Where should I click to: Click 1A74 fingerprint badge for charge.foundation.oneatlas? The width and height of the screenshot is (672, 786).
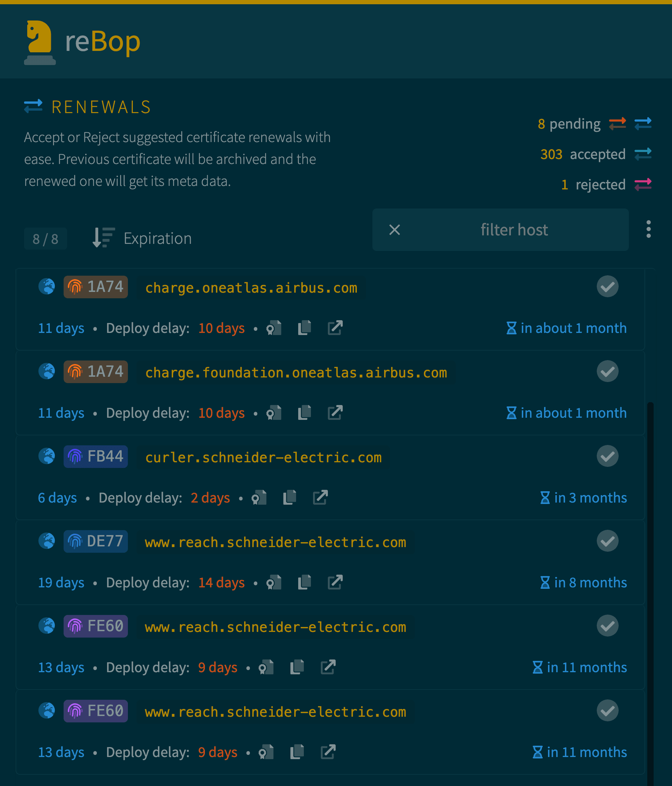(95, 372)
